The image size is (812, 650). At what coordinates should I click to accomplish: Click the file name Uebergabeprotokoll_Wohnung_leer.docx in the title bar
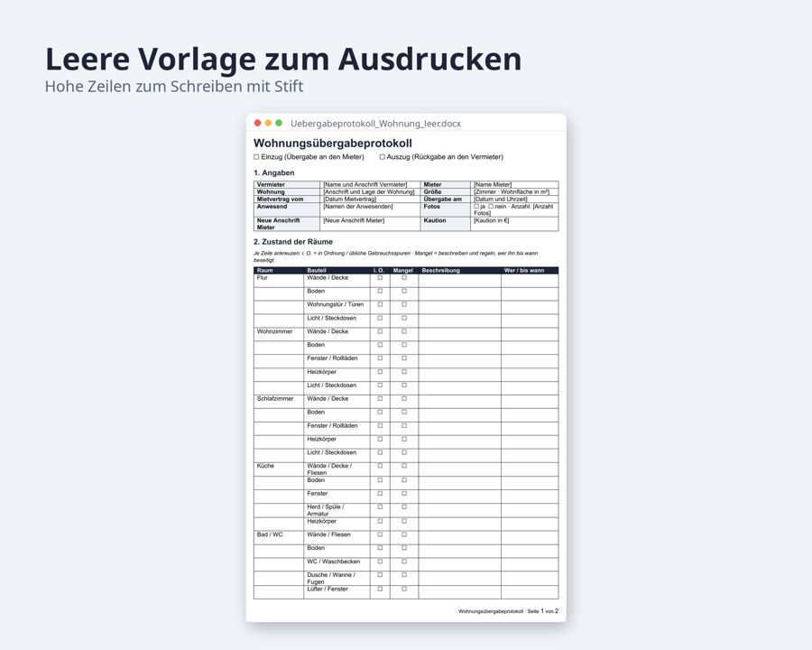click(375, 124)
